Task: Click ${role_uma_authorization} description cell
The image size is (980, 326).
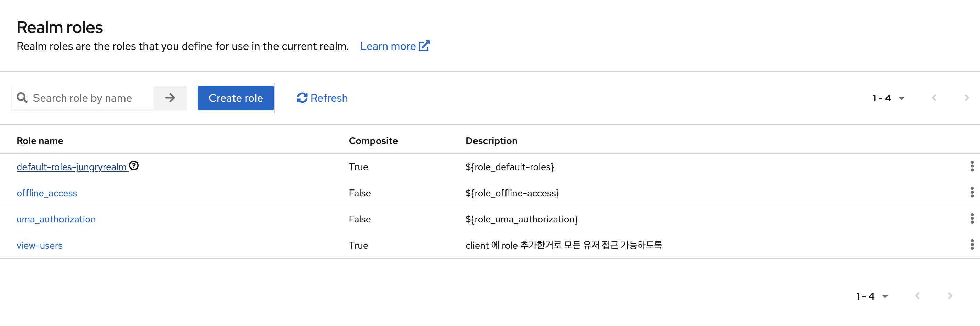Action: pos(522,219)
